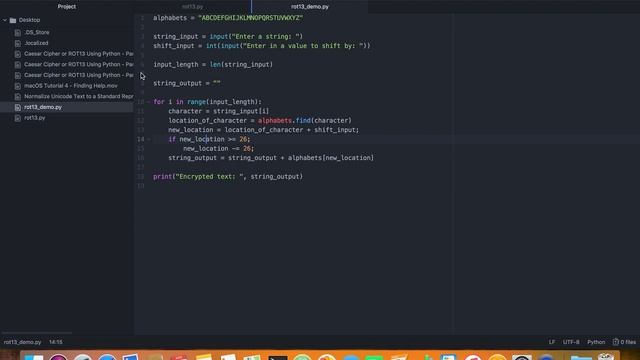This screenshot has width=640, height=360.
Task: Open encoding selector showing UTF-8
Action: point(571,342)
